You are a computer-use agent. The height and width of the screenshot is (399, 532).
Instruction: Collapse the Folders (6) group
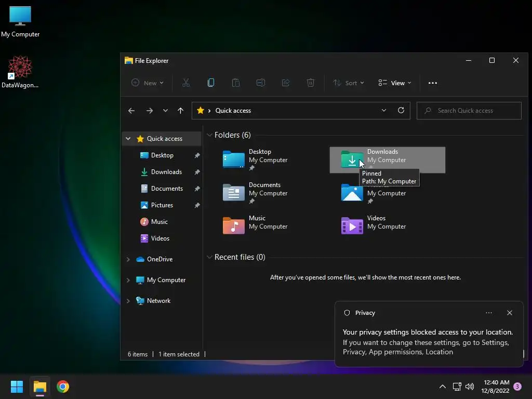point(209,135)
